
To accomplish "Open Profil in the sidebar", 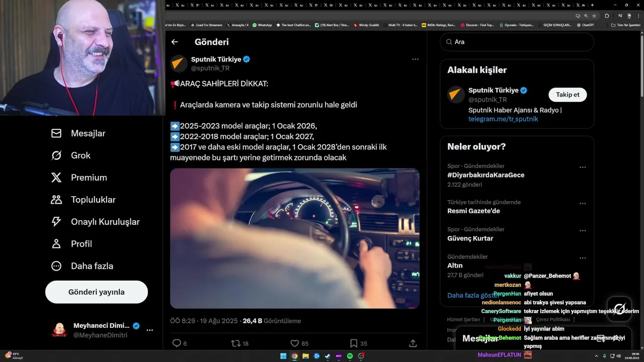I will pyautogui.click(x=71, y=244).
